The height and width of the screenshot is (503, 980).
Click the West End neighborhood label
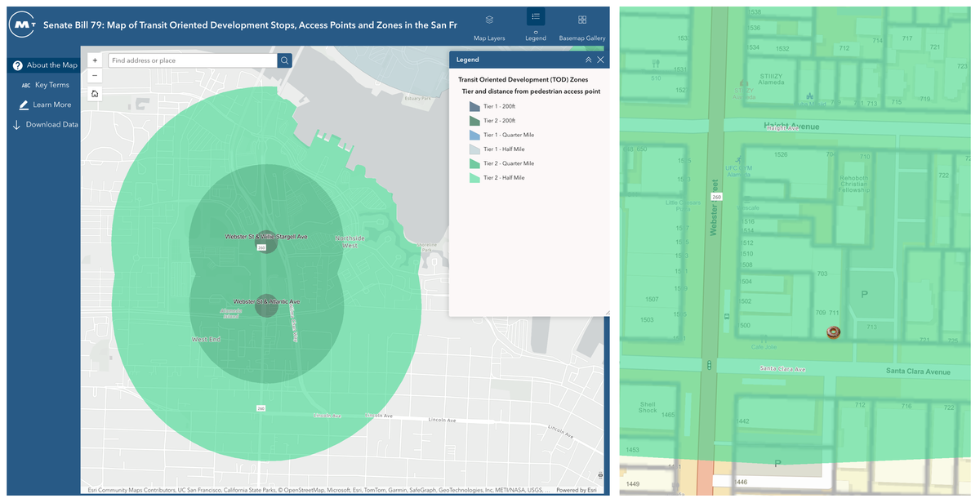[206, 339]
